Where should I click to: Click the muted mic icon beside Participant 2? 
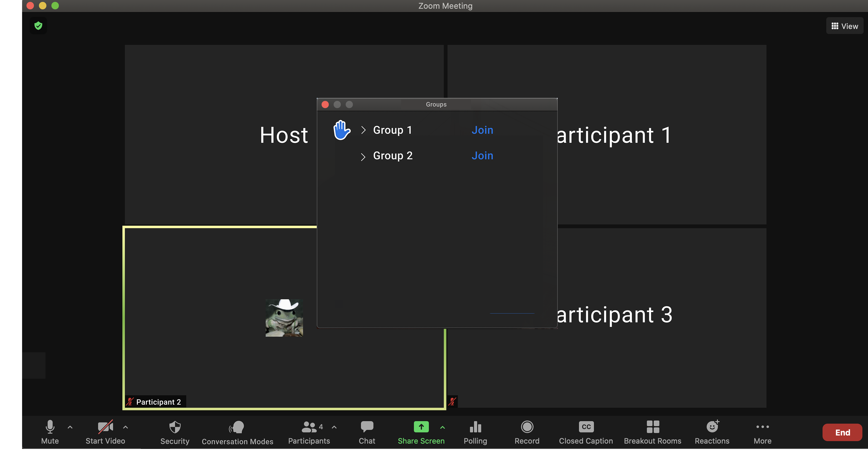click(x=130, y=402)
